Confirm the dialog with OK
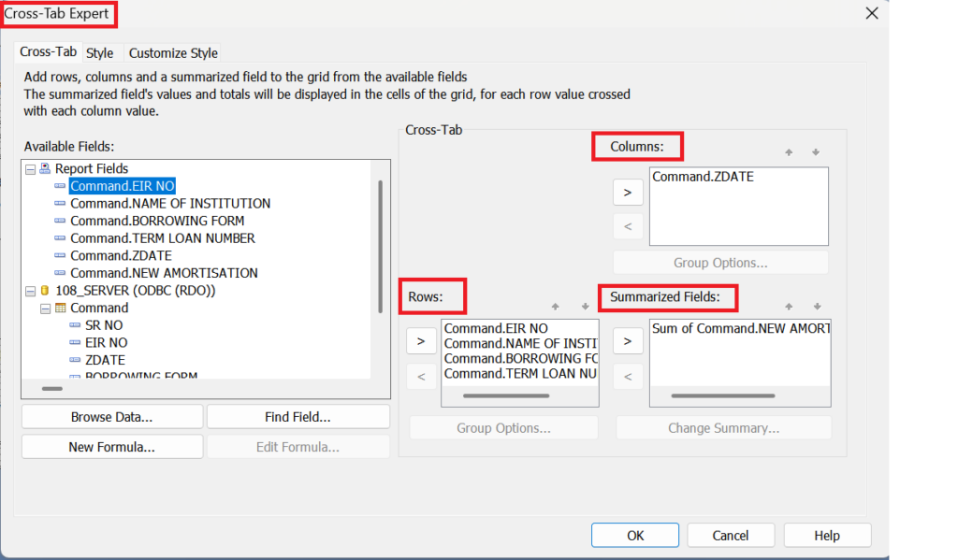 pyautogui.click(x=635, y=536)
